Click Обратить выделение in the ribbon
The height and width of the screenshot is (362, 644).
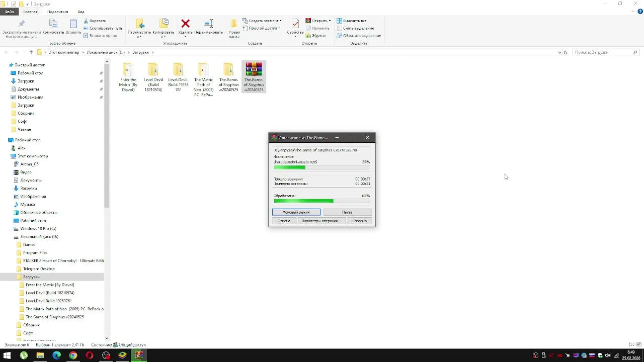[x=359, y=36]
